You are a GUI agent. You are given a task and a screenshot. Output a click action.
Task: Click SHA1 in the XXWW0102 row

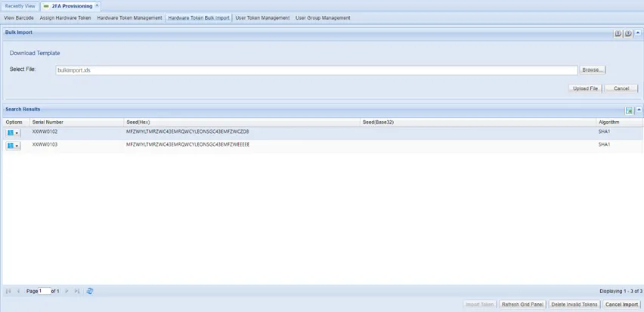604,131
